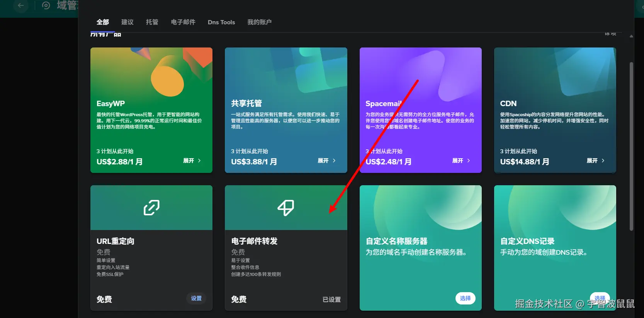This screenshot has height=318, width=644.
Task: Open the 托管 tab
Action: point(152,22)
